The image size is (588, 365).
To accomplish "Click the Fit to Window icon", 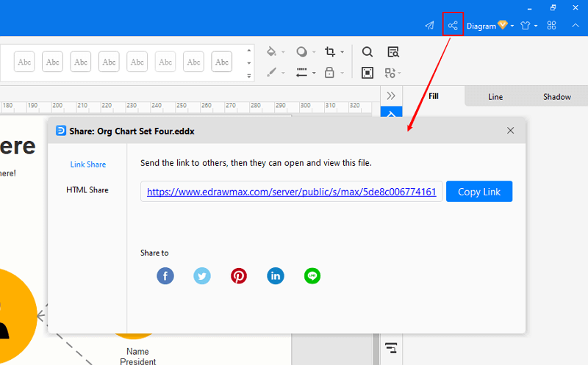I will pos(367,73).
